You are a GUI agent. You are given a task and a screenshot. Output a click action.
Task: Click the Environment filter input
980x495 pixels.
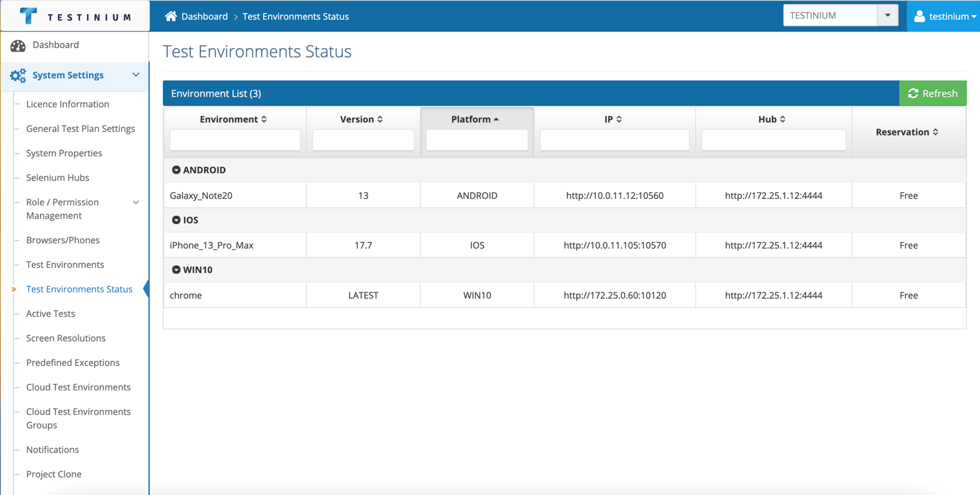(x=235, y=140)
